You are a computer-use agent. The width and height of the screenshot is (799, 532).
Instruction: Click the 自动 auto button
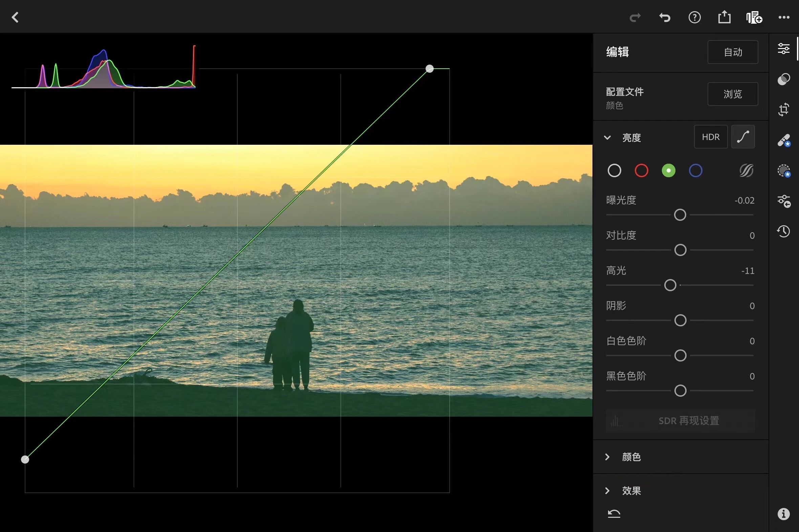click(x=732, y=52)
